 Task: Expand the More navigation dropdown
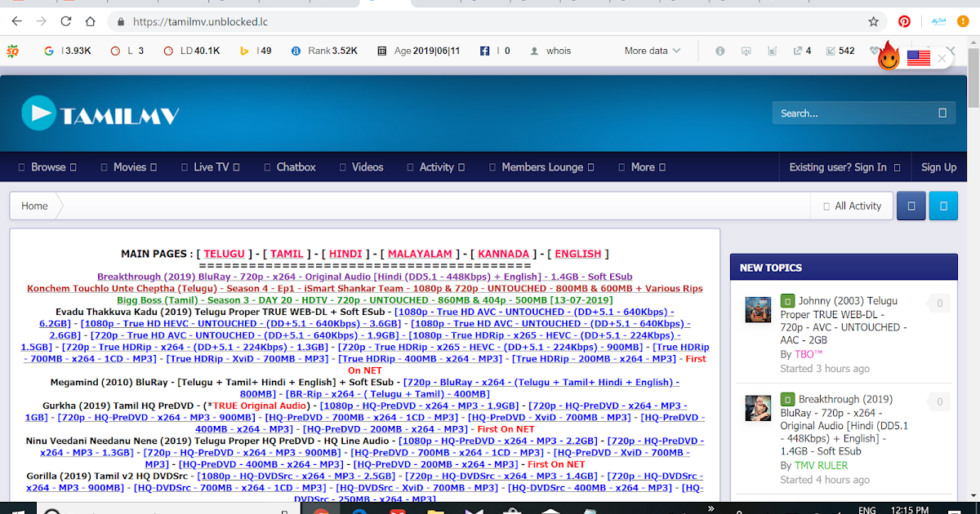click(x=642, y=166)
